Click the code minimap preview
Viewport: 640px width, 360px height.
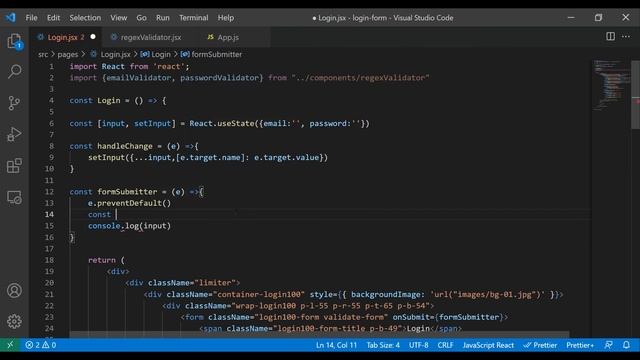point(611,84)
